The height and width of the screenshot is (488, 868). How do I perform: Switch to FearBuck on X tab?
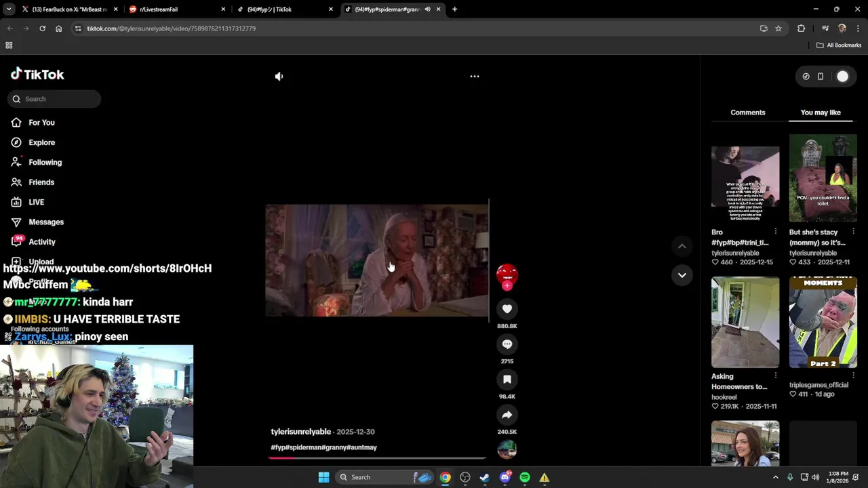point(68,9)
